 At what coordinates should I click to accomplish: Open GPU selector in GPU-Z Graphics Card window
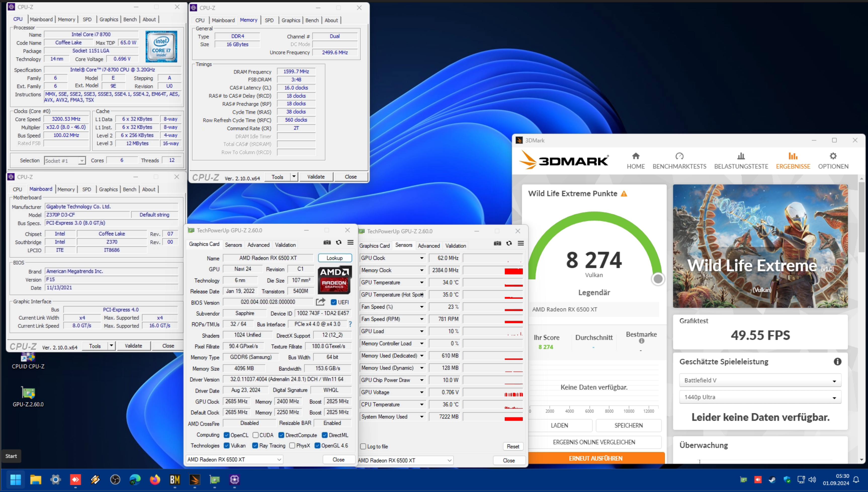tap(234, 460)
